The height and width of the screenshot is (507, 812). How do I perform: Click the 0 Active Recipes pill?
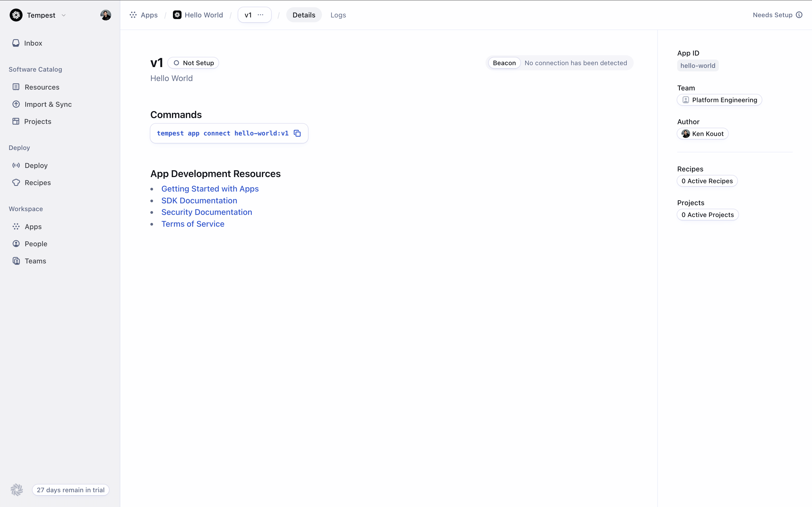(707, 181)
